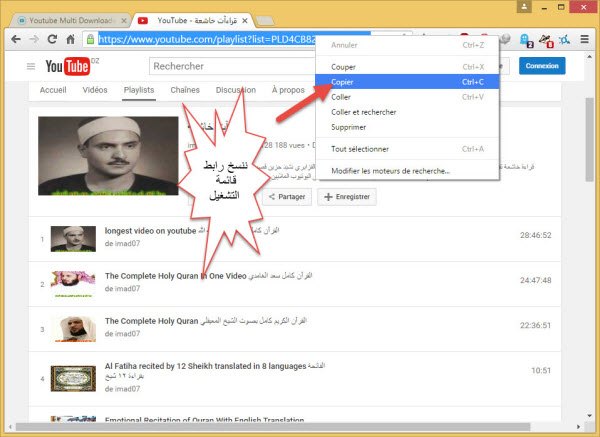Click the 24:47:48 duration text
The width and height of the screenshot is (600, 437).
tap(535, 280)
